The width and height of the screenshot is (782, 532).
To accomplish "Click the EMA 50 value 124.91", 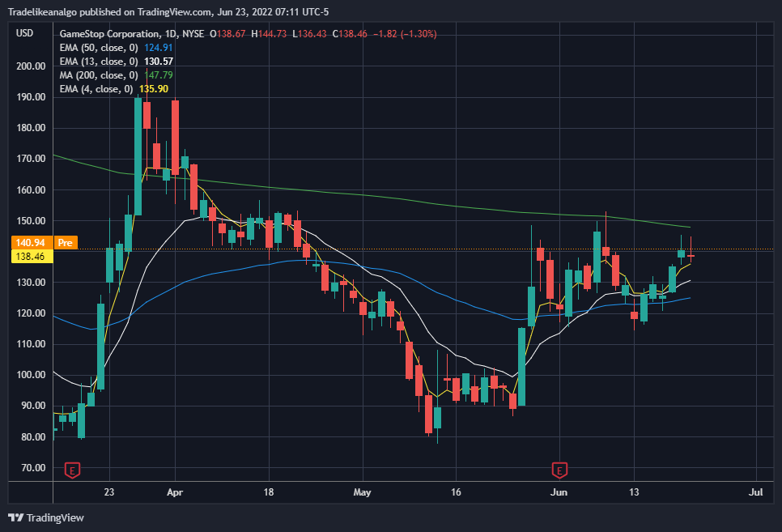I will tap(158, 48).
